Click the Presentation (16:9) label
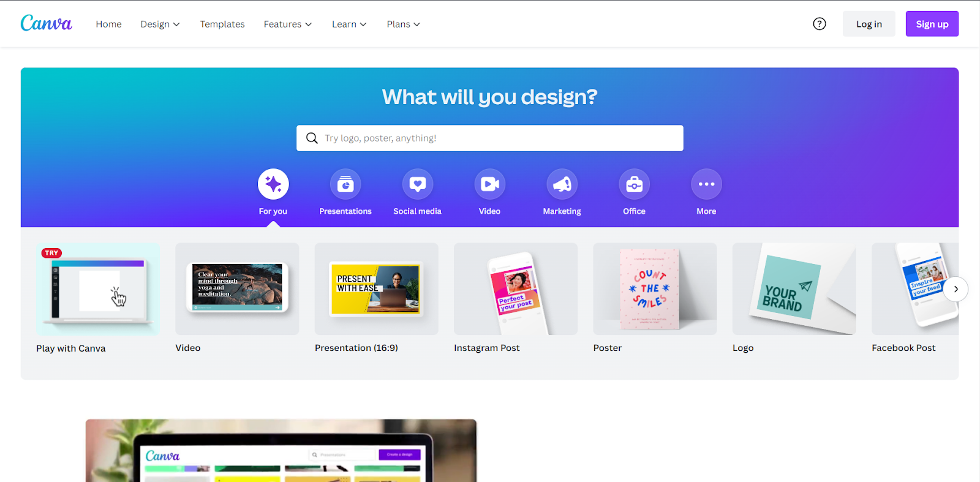Image resolution: width=980 pixels, height=482 pixels. click(x=356, y=348)
